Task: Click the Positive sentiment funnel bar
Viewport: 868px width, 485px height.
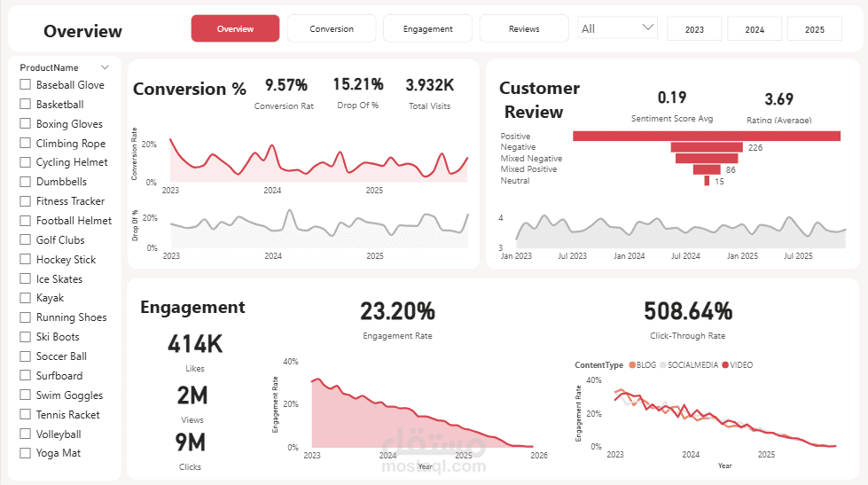Action: click(707, 137)
